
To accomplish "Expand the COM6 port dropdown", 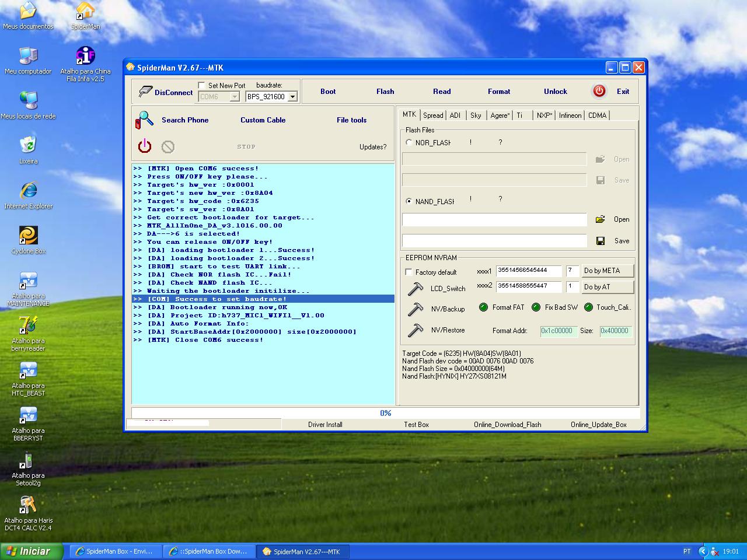I will 235,97.
